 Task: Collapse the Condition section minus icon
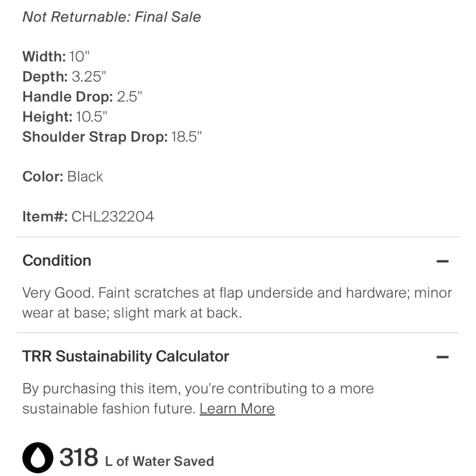[442, 261]
